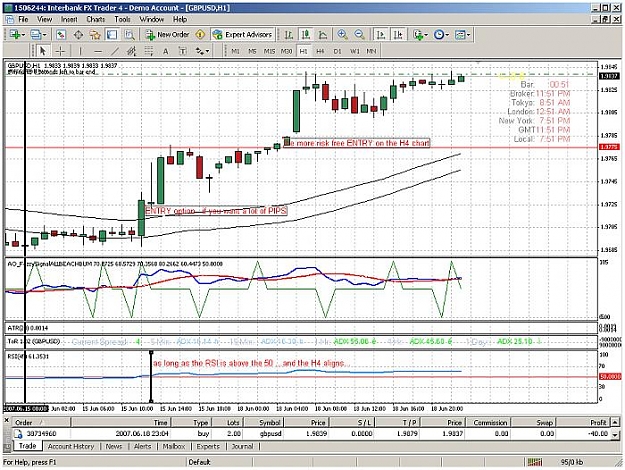625x470 pixels.
Task: Select the order row 38734960
Action: 311,434
